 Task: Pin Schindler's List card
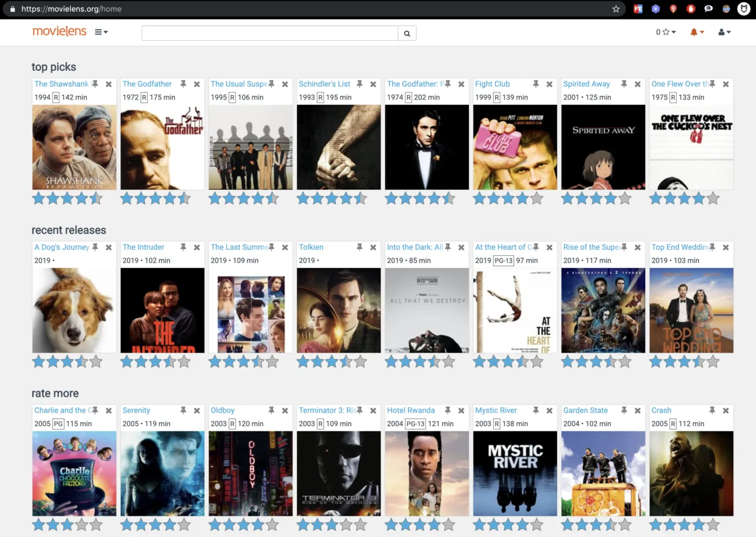(360, 84)
